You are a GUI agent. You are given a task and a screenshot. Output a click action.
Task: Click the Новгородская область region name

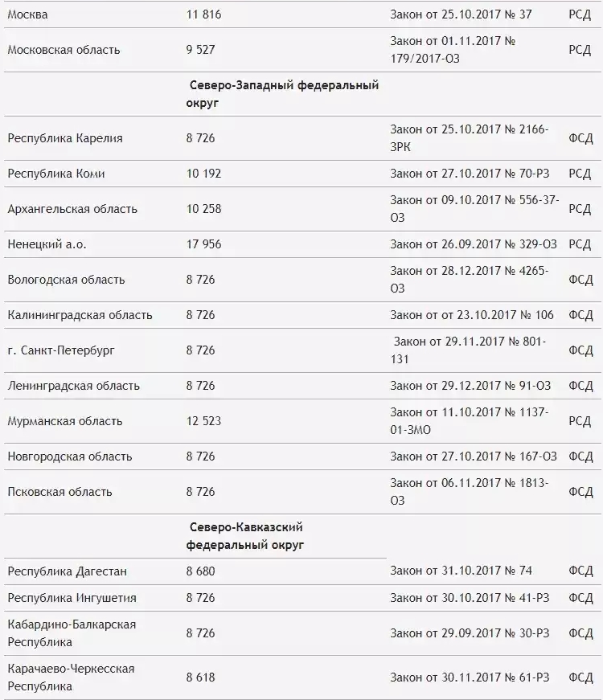[69, 456]
